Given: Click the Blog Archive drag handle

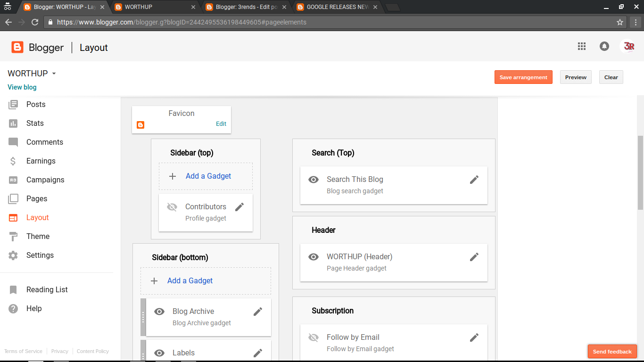Looking at the screenshot, I should [x=143, y=317].
